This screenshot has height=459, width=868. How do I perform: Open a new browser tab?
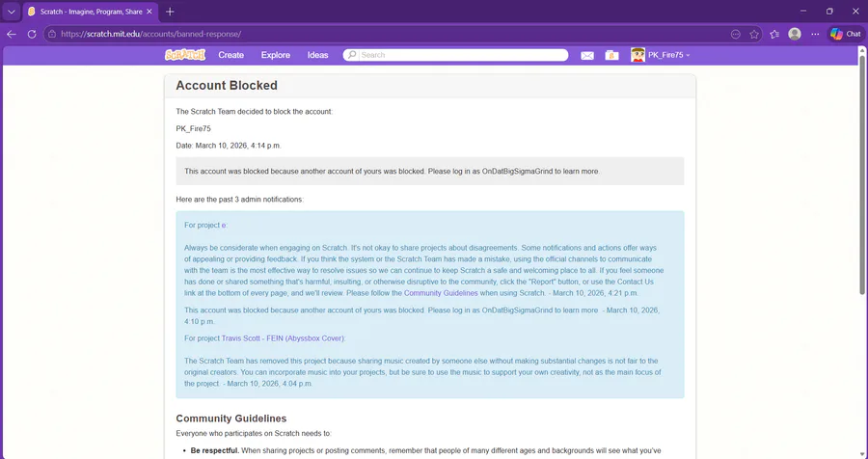coord(170,12)
